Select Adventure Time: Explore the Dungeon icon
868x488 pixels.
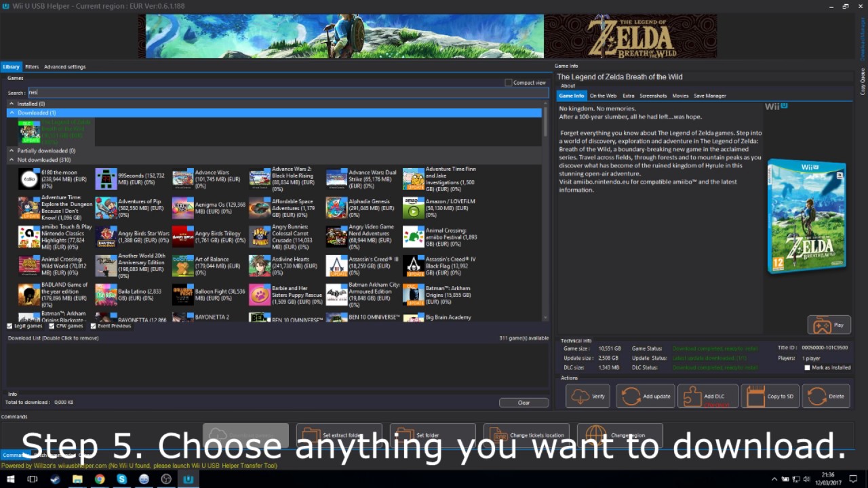pos(29,207)
